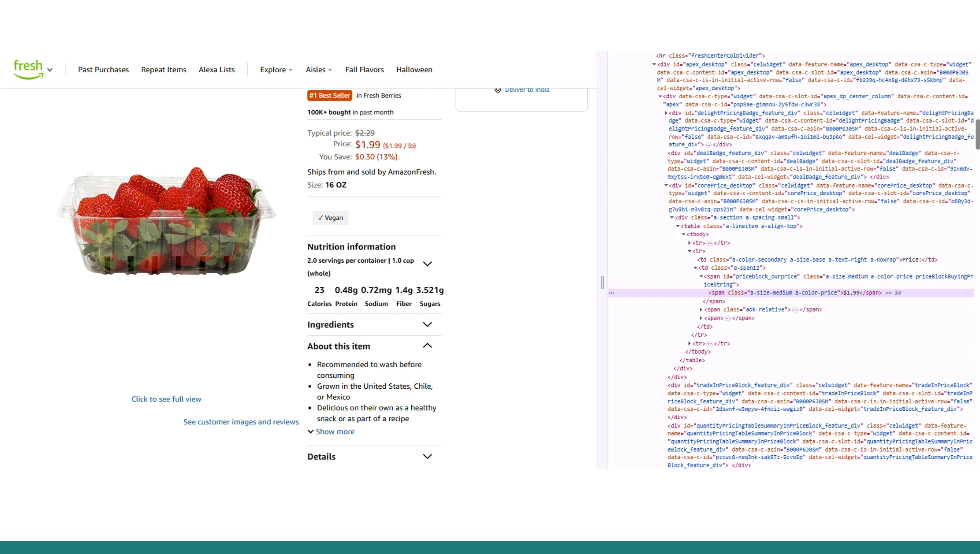Screen dimensions: 980x554
Task: Select the Repeat Items menu entry
Action: point(164,70)
